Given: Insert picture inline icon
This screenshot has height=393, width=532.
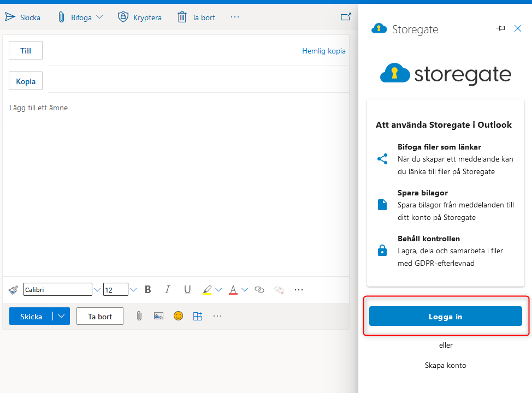Looking at the screenshot, I should [x=158, y=316].
